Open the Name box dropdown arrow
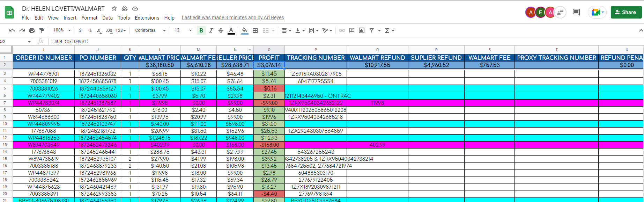This screenshot has height=202, width=644. click(29, 42)
